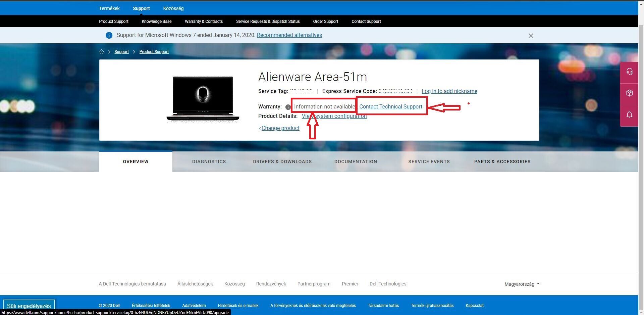This screenshot has width=644, height=315.
Task: Click Értékesítési feltételek footer link
Action: click(151, 306)
